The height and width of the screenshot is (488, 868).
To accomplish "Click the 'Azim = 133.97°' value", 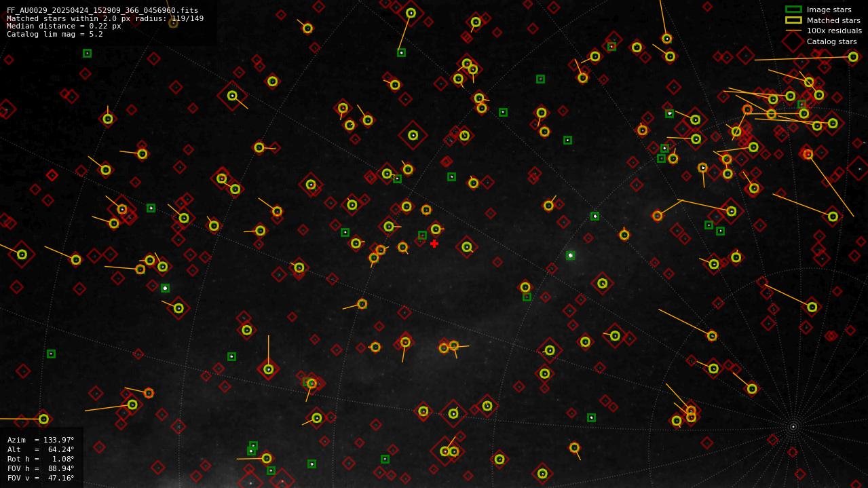I will [x=41, y=440].
